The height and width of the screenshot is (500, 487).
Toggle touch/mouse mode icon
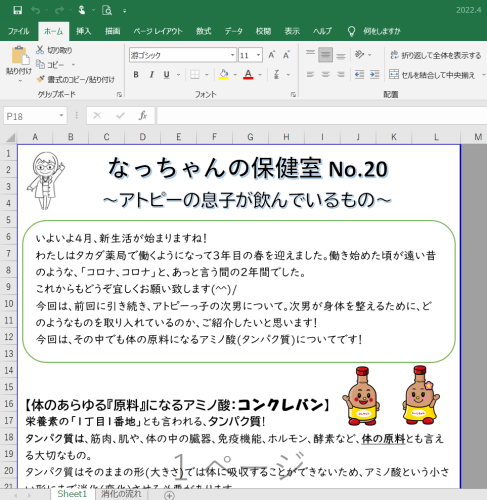(x=82, y=10)
